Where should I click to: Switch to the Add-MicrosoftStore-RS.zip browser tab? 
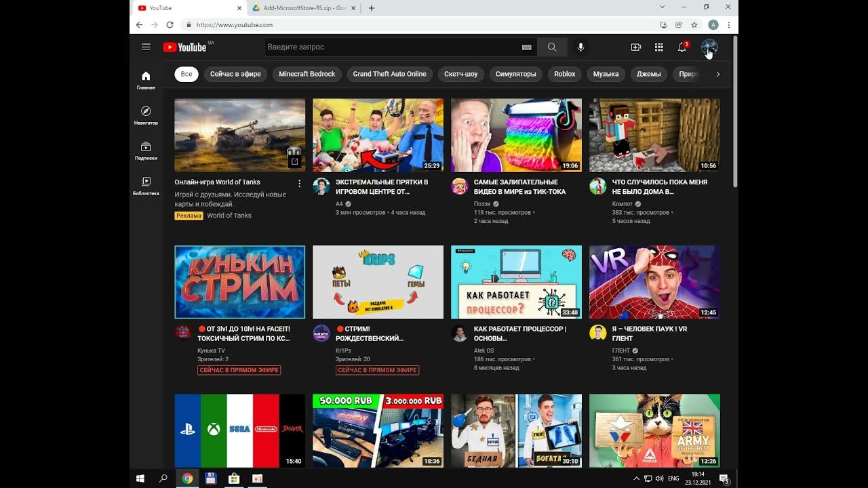(302, 8)
